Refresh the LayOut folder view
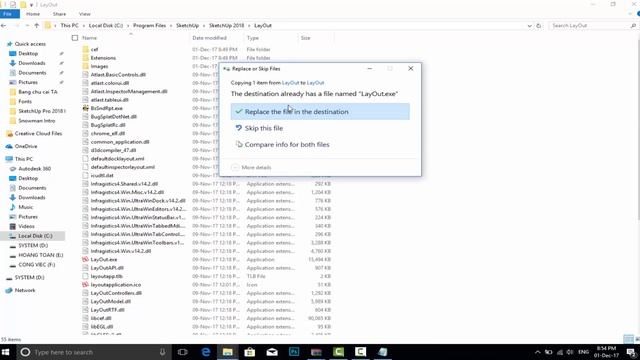The width and height of the screenshot is (640, 360). pyautogui.click(x=538, y=25)
